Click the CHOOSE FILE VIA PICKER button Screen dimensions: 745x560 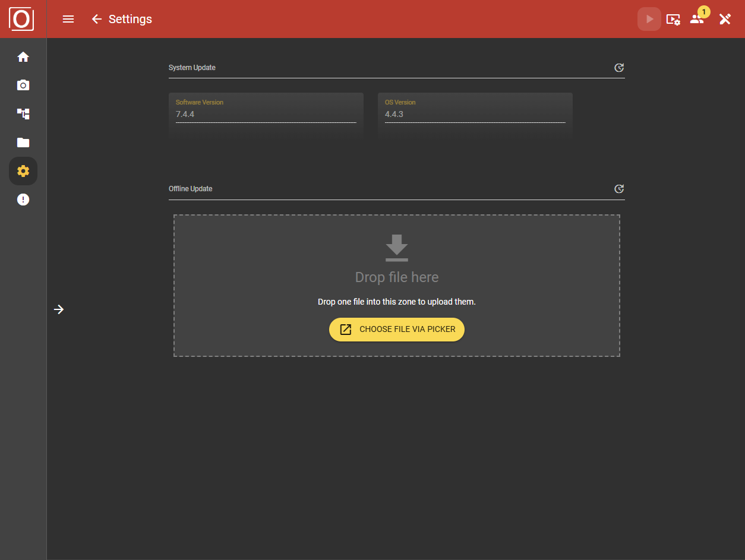[396, 329]
